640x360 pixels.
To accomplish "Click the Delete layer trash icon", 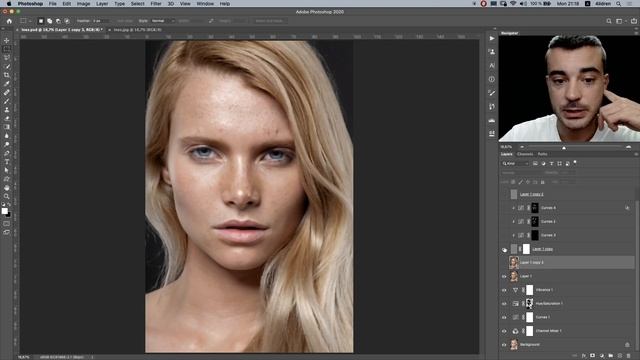I will tap(629, 356).
